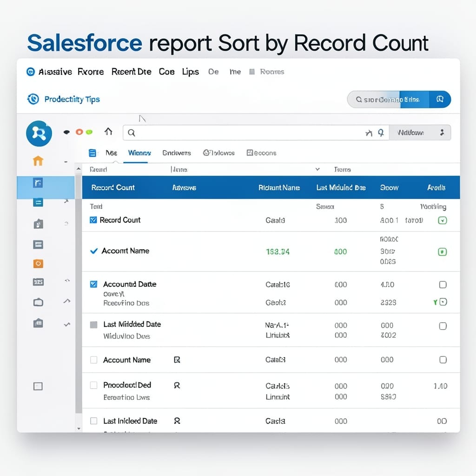Open the Nidlowx dropdown beside the search bar

pos(420,132)
